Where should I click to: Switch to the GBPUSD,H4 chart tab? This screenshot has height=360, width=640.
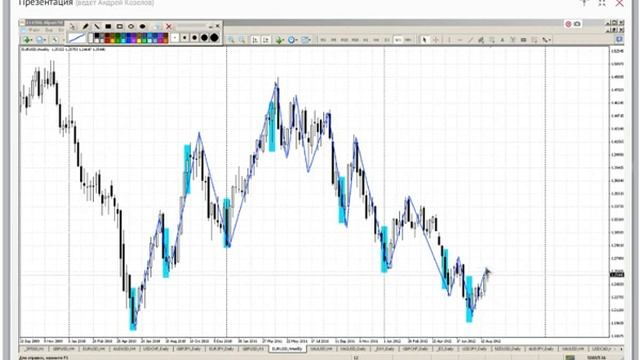[x=64, y=349]
